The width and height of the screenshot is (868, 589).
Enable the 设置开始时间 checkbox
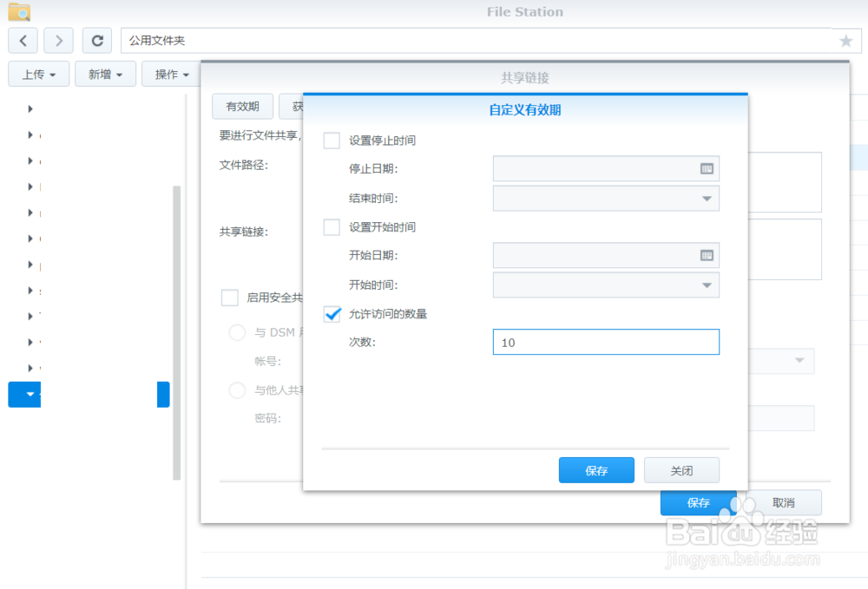click(x=332, y=226)
